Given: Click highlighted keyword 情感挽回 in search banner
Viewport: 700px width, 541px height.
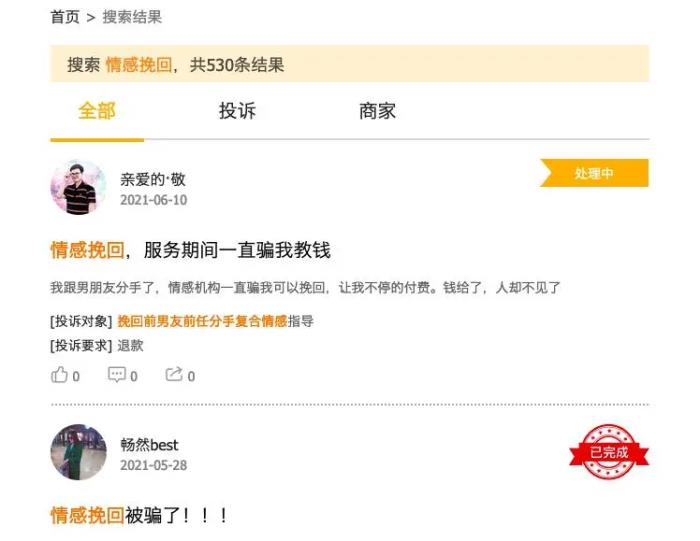Looking at the screenshot, I should (x=139, y=65).
